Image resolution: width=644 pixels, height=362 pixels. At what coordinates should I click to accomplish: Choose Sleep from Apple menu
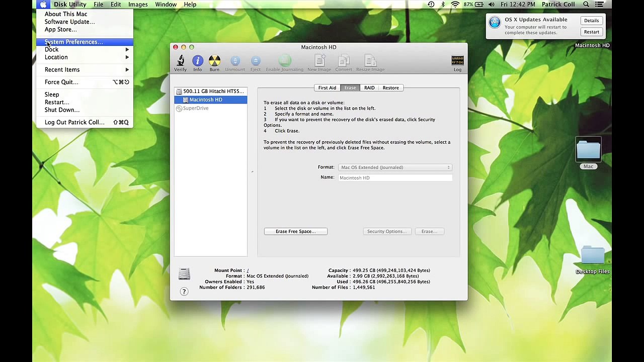point(85,95)
